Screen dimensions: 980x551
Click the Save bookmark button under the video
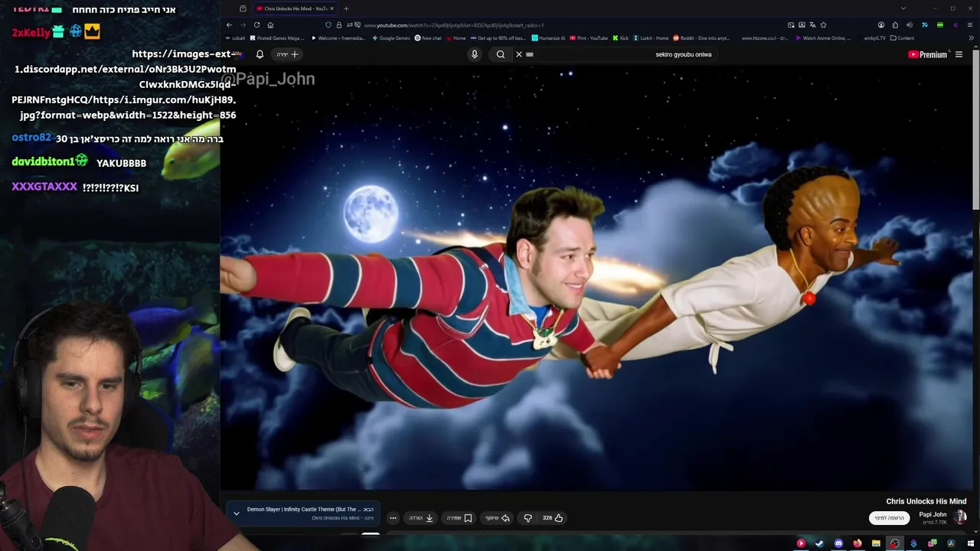[459, 518]
